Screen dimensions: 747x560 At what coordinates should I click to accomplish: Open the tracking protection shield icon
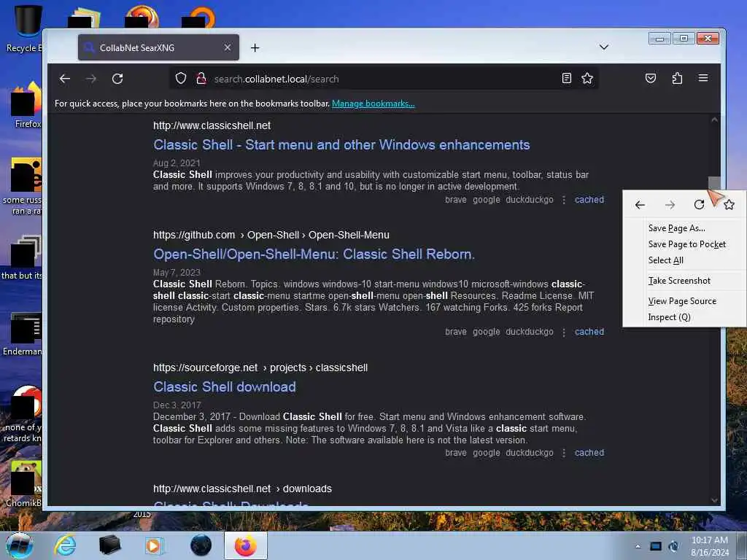tap(181, 79)
